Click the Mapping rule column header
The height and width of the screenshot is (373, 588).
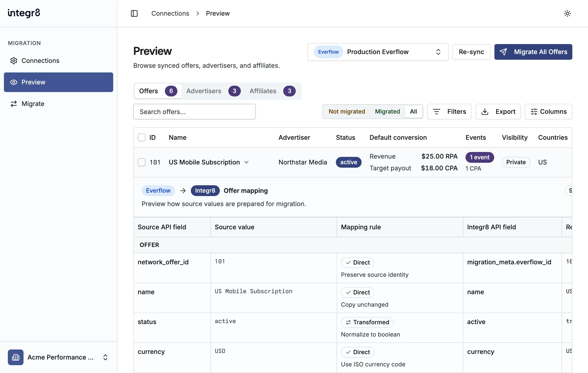[361, 227]
